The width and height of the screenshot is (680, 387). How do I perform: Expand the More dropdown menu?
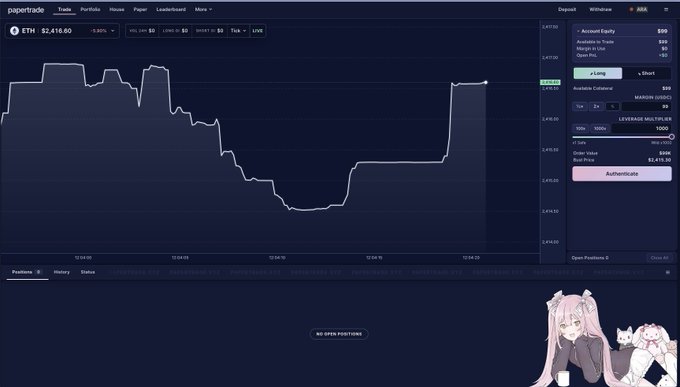click(x=203, y=10)
